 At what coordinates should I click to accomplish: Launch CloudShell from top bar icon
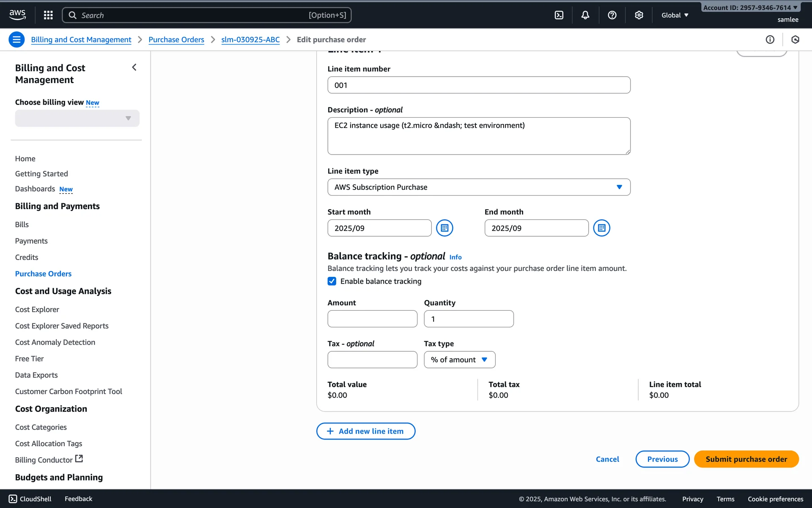tap(559, 15)
